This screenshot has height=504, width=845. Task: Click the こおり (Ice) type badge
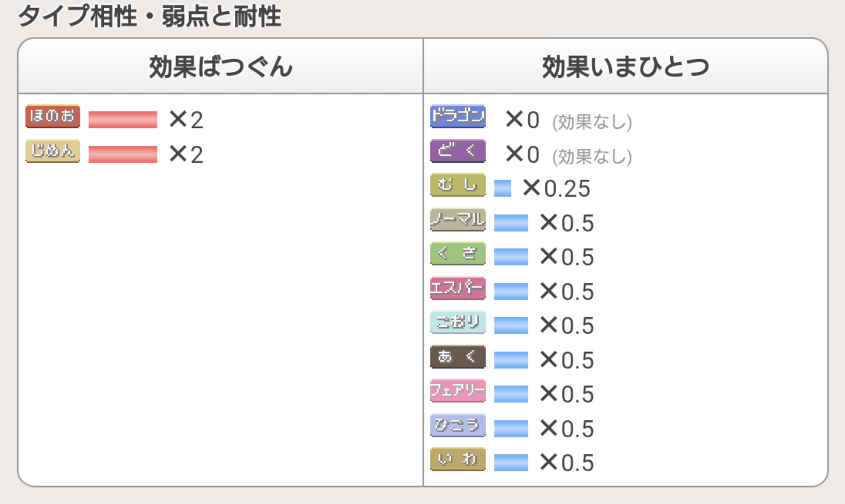457,322
